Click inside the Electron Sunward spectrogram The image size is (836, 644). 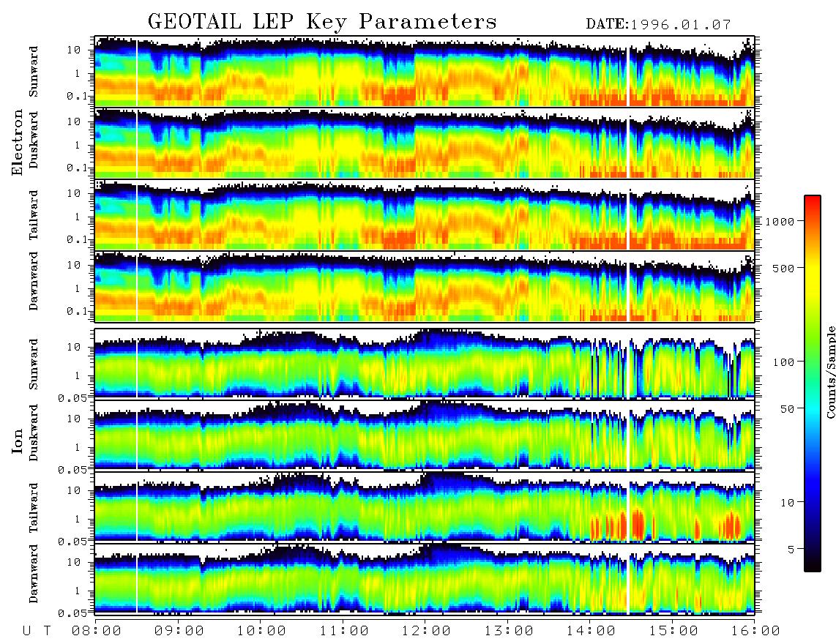tap(425, 72)
